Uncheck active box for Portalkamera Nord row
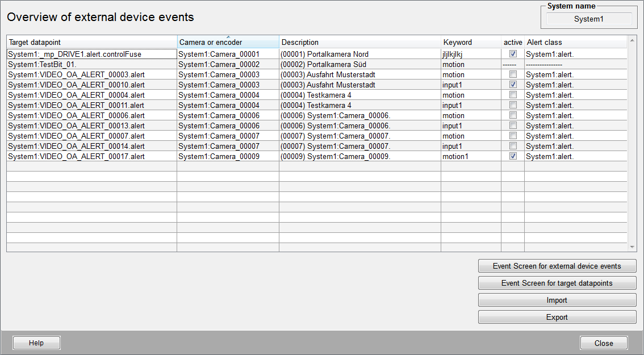The image size is (644, 355). point(513,54)
